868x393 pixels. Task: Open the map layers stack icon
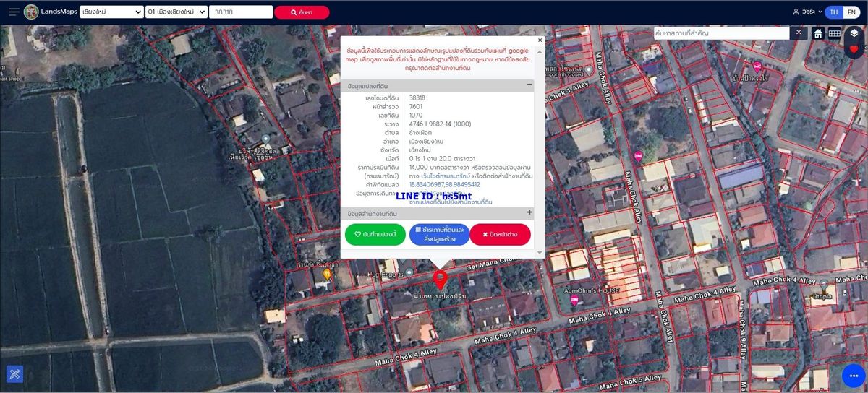(854, 33)
